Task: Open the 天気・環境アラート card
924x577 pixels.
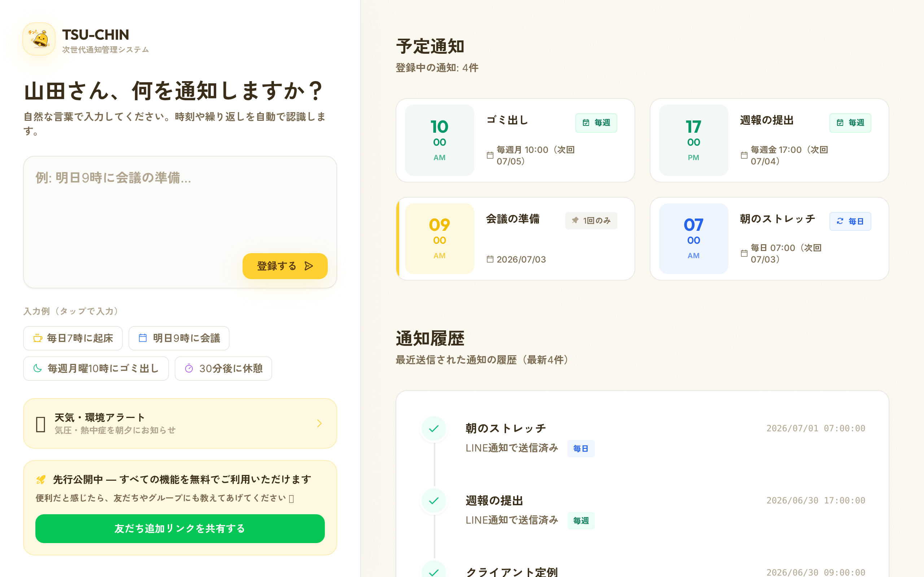Action: coord(180,423)
